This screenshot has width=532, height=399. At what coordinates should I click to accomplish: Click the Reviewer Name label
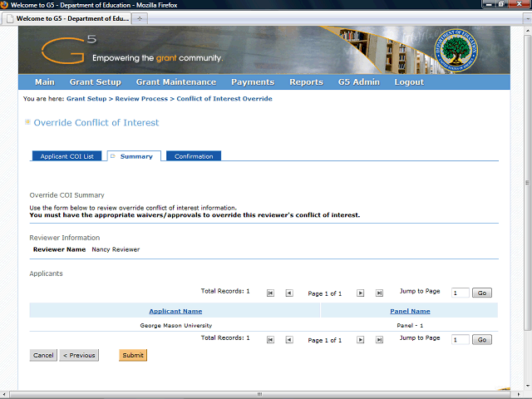(x=59, y=249)
